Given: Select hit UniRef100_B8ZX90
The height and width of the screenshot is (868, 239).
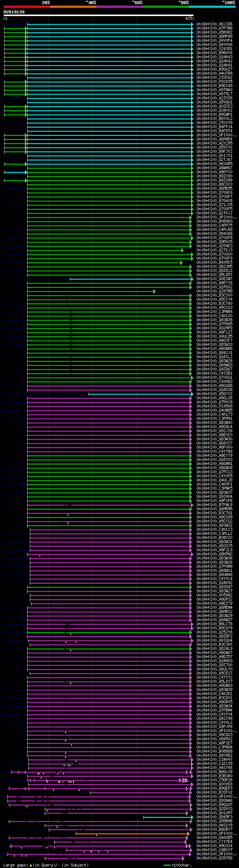Looking at the screenshot, I should coord(214,176).
